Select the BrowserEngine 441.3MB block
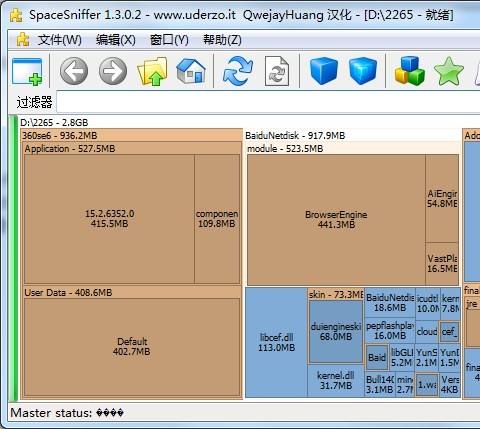This screenshot has width=480, height=429. [x=336, y=219]
